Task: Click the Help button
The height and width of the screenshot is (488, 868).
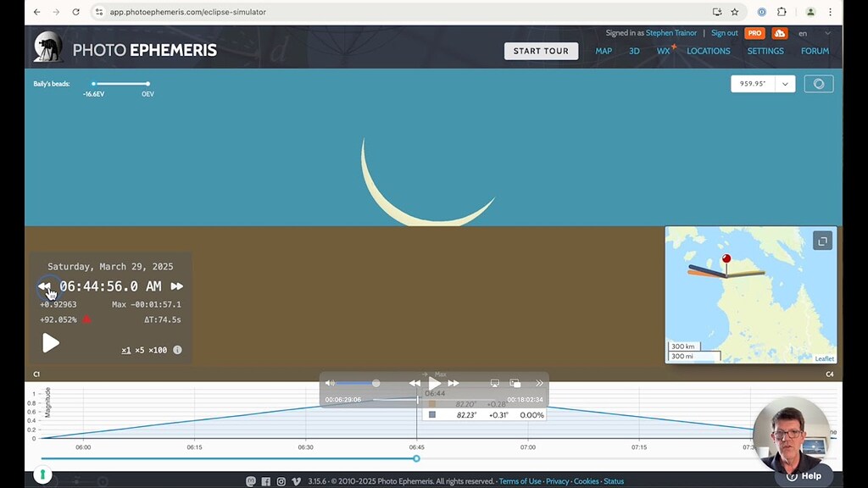Action: coord(804,476)
